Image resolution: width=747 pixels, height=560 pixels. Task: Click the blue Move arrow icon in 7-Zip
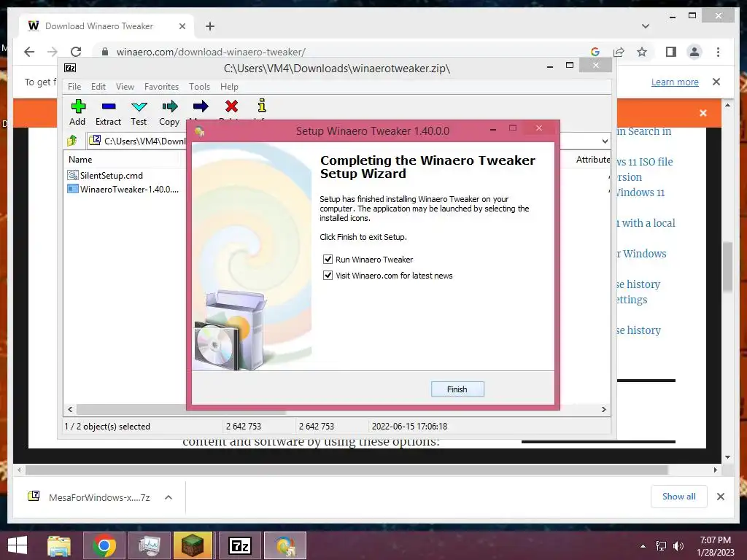coord(201,106)
